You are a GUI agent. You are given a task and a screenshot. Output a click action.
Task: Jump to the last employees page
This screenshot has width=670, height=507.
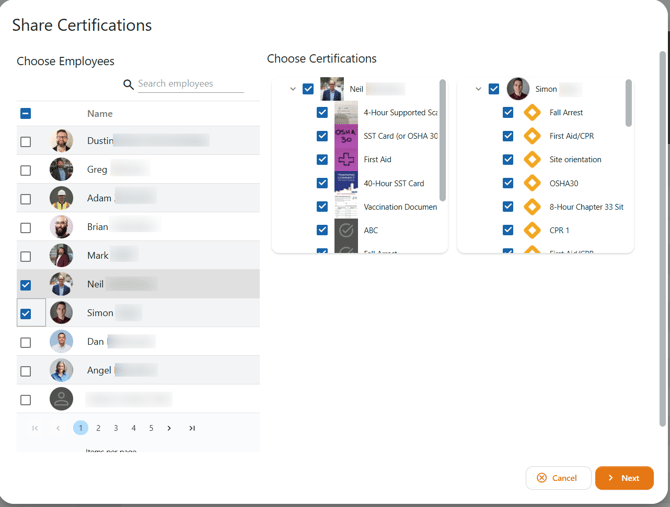[x=192, y=428]
